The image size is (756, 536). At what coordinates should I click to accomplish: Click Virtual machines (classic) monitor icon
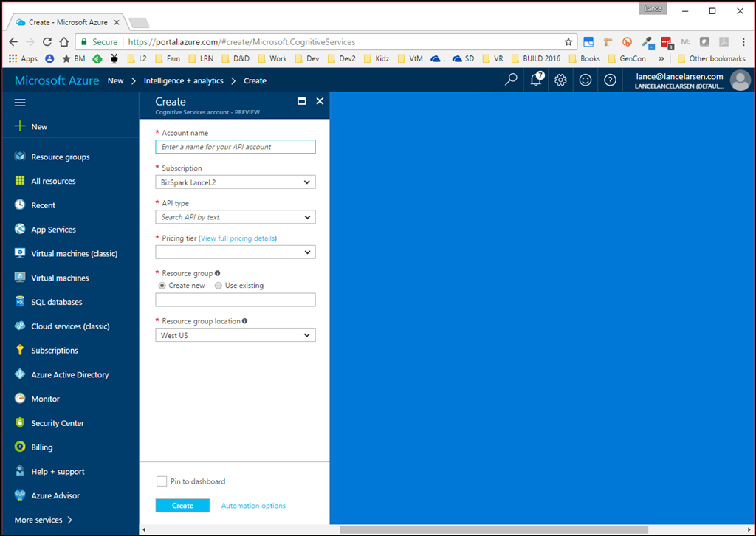[20, 253]
